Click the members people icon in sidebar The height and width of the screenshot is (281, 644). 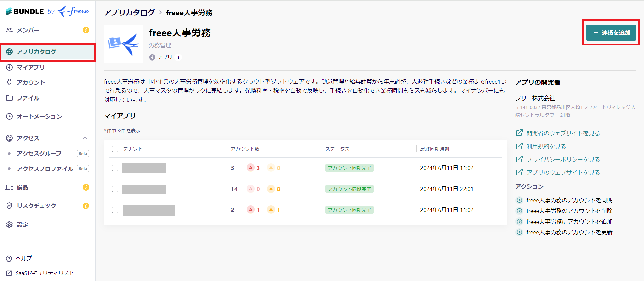pyautogui.click(x=9, y=30)
